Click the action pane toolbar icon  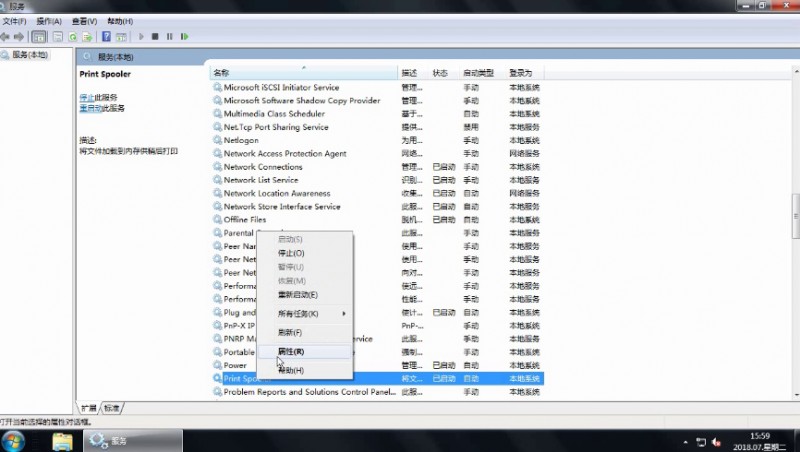coord(121,37)
